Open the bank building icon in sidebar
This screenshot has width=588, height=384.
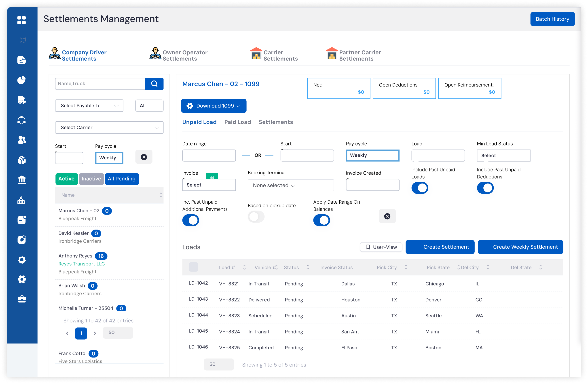point(21,180)
